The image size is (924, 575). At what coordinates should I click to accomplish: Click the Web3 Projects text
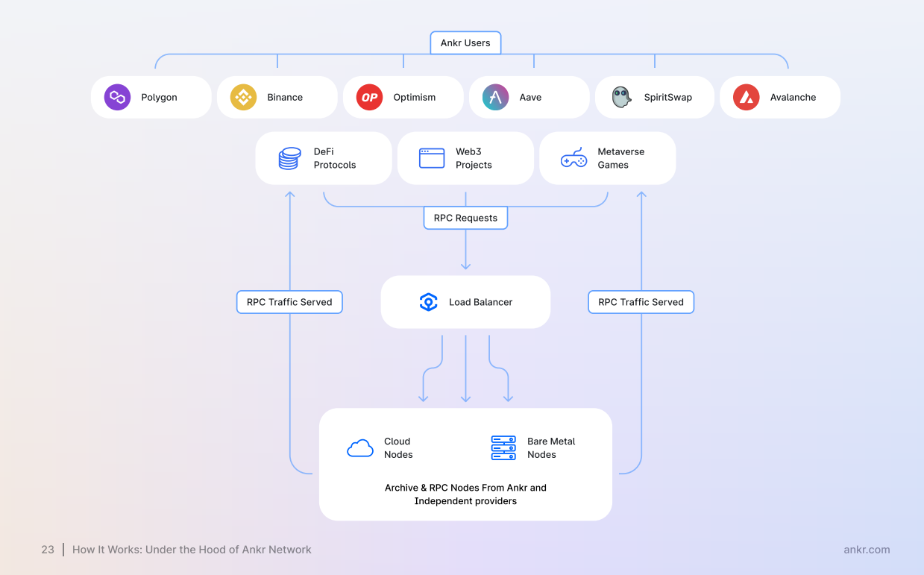[474, 158]
